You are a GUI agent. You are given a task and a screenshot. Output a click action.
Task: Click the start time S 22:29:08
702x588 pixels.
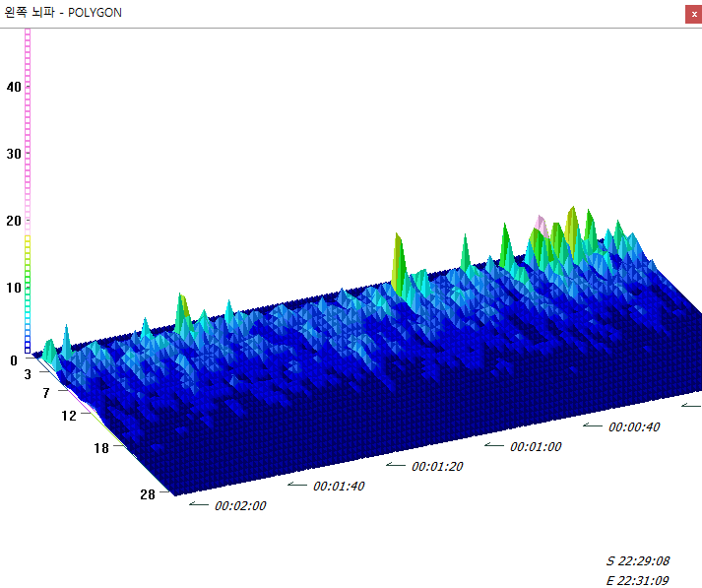638,560
